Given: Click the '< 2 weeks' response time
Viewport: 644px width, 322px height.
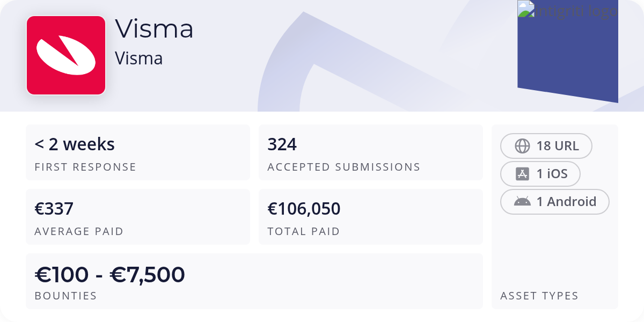Looking at the screenshot, I should [75, 144].
